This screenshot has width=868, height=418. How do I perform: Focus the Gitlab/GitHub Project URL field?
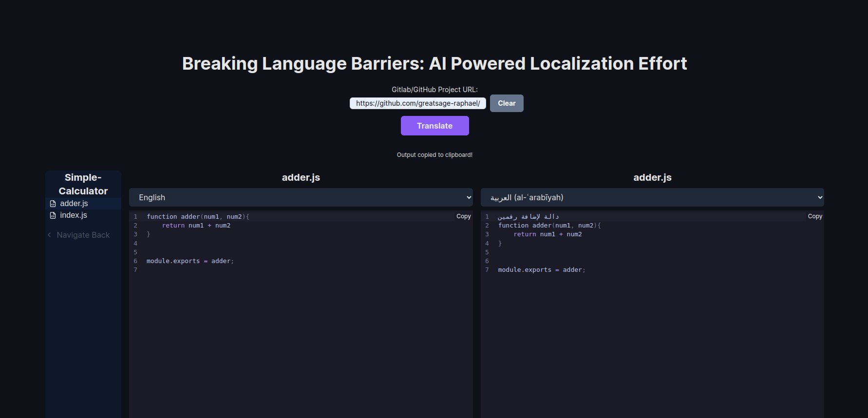coord(418,103)
